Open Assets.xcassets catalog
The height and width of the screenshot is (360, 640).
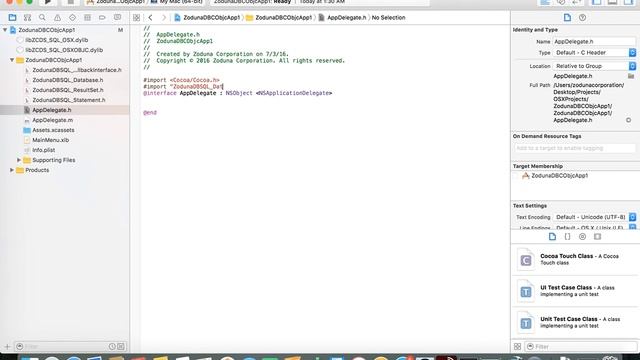click(x=53, y=130)
